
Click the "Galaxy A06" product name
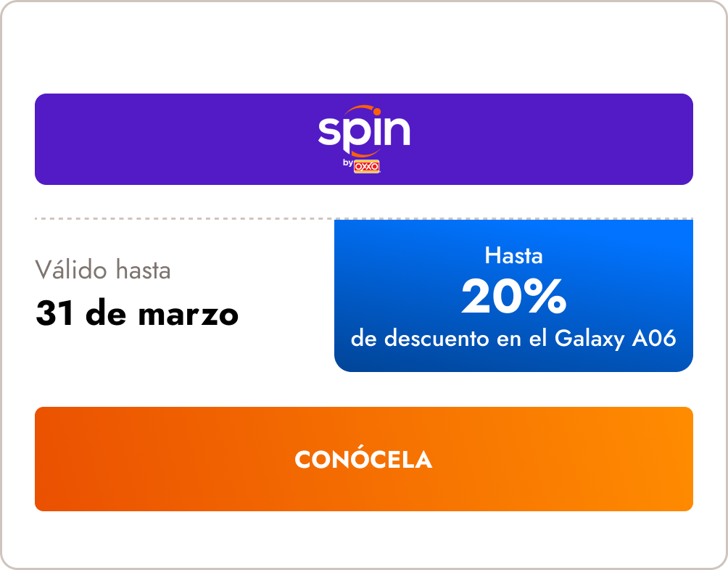[x=616, y=339]
